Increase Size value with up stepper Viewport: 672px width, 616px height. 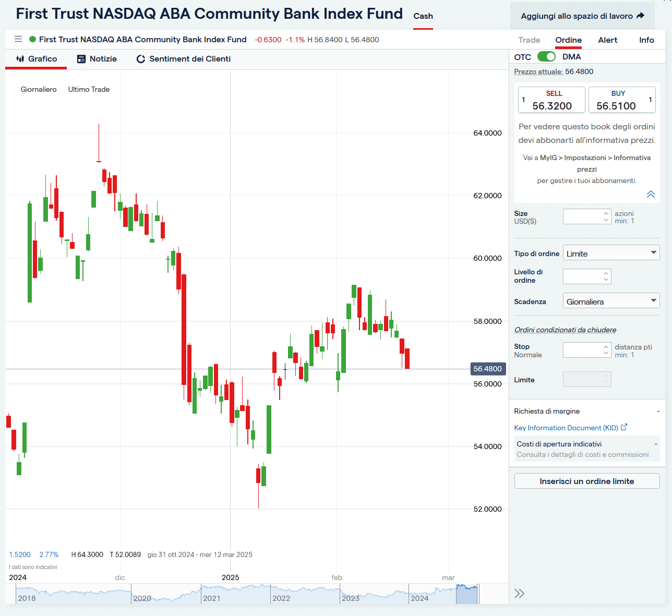tap(606, 213)
